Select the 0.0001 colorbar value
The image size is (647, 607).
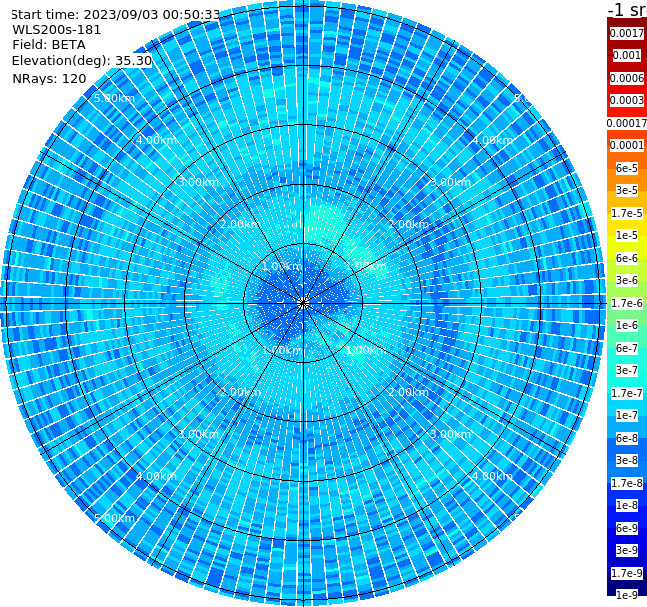pos(627,145)
